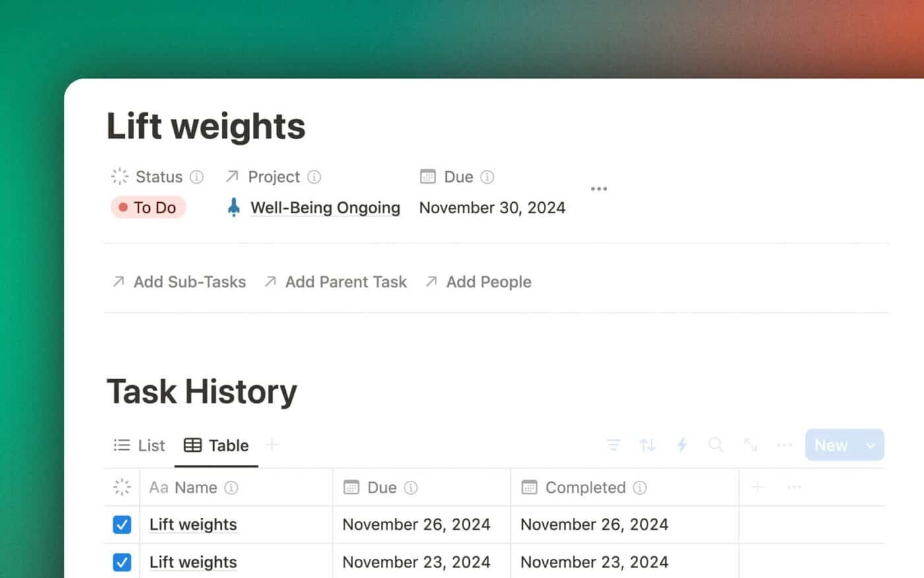Open more options via the ellipsis near properties
The height and width of the screenshot is (578, 924).
click(x=599, y=188)
